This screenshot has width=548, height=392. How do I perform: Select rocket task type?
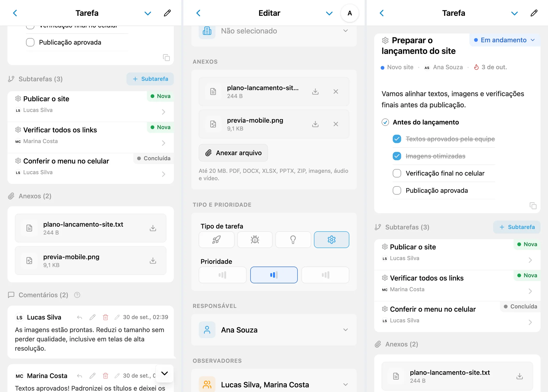point(217,240)
